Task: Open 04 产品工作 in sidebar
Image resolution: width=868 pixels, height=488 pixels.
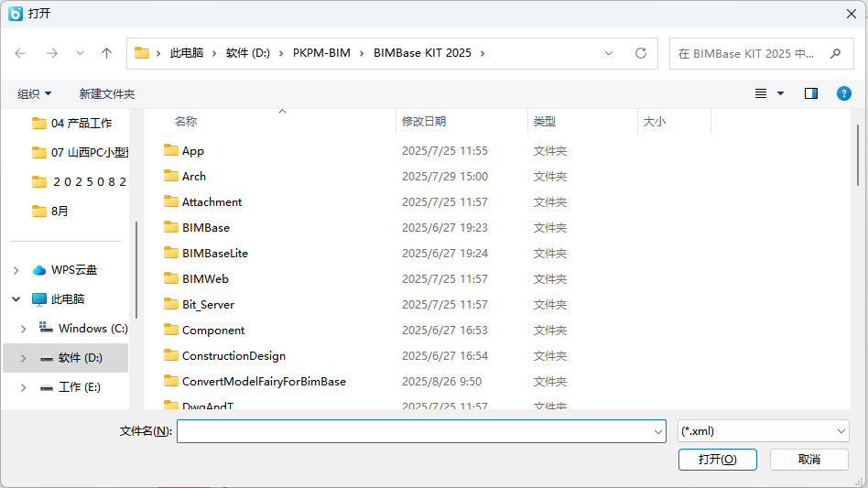Action: 81,124
